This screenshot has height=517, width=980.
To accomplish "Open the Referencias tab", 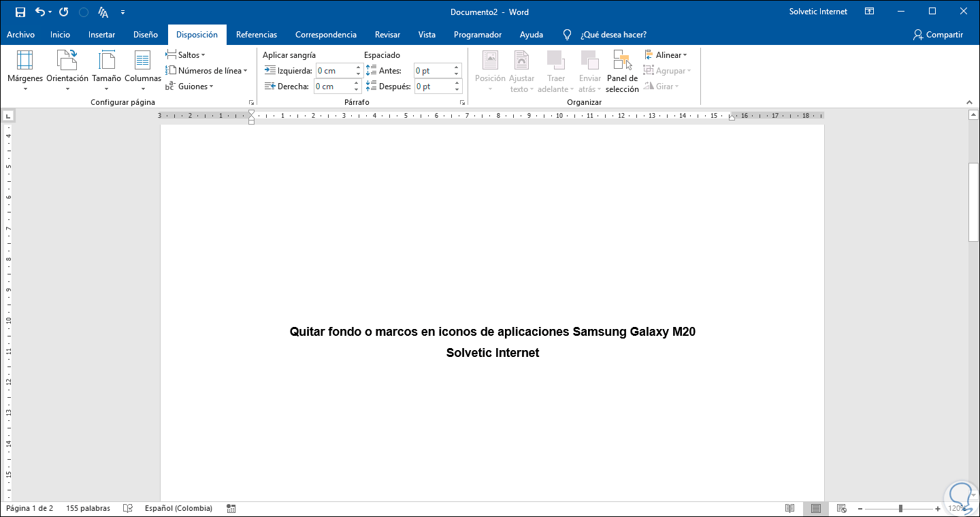I will tap(257, 35).
